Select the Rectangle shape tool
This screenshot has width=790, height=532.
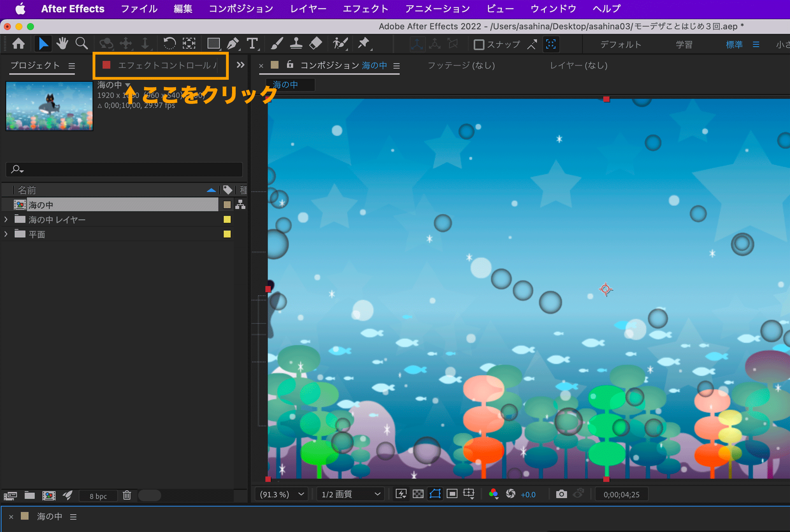point(213,44)
